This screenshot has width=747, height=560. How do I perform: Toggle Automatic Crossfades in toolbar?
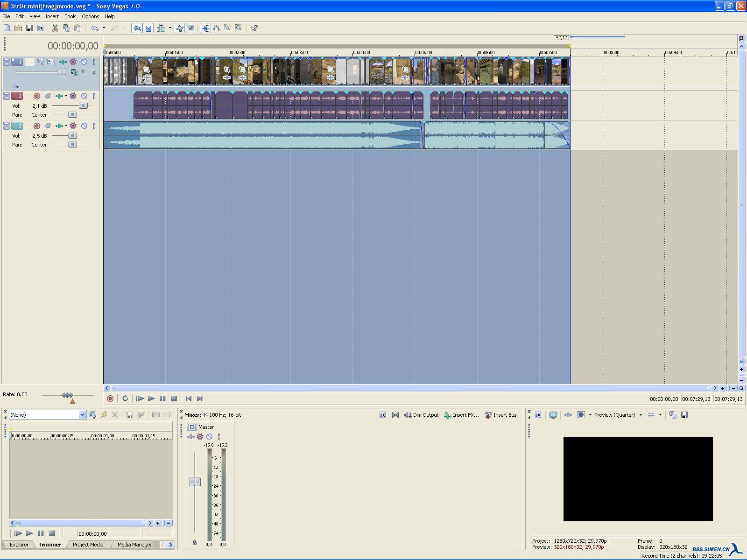148,28
